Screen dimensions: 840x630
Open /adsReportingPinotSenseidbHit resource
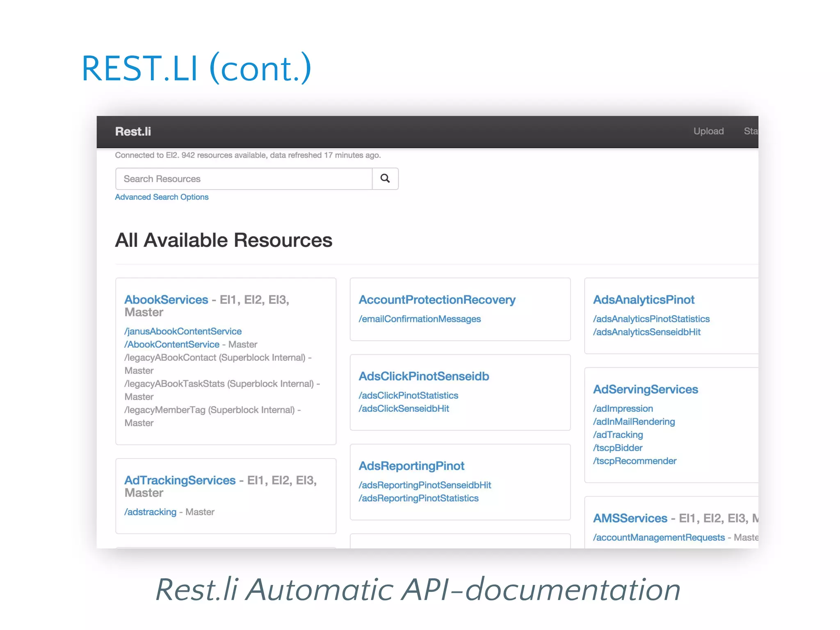[x=425, y=485]
